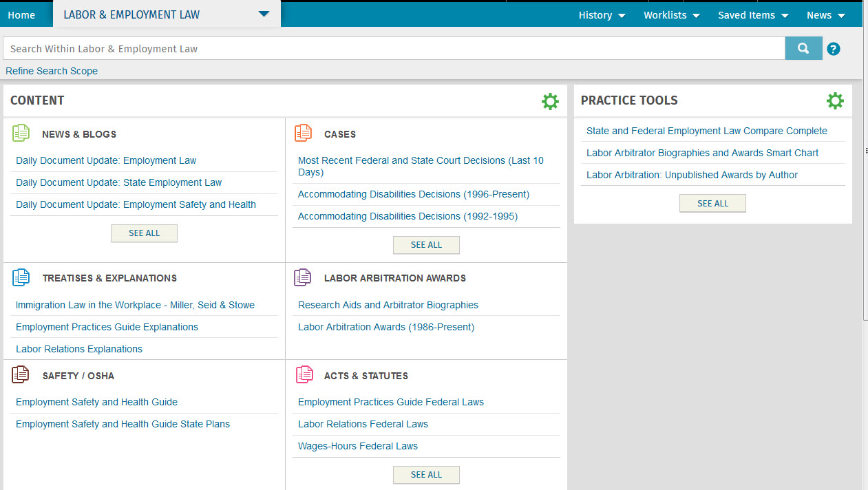Click See All under Acts & Statutes

point(426,475)
